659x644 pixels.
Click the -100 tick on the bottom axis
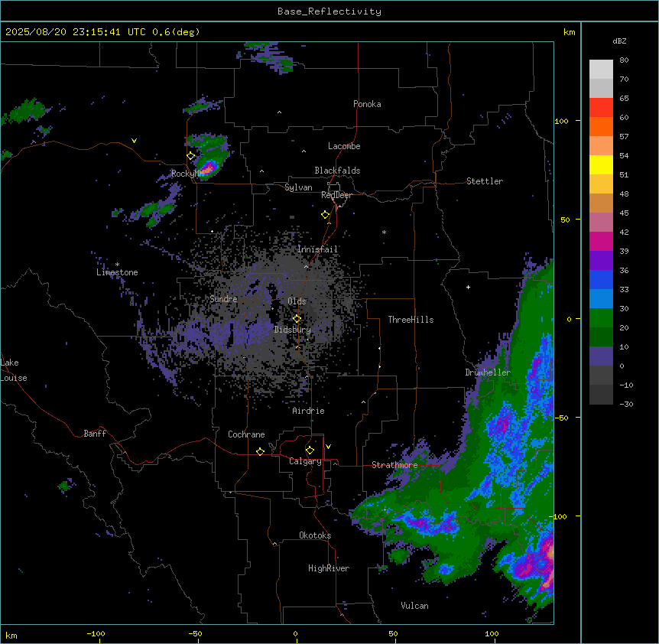pos(96,633)
